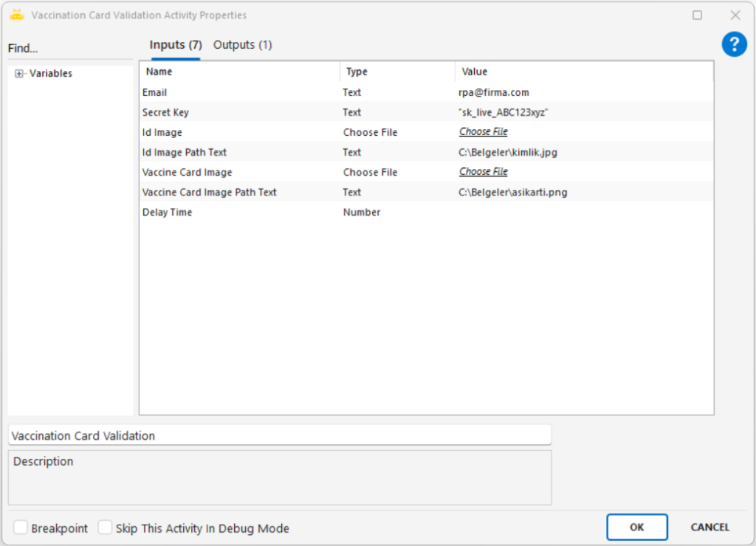Maximize the Activity Properties window
The width and height of the screenshot is (756, 546).
tap(697, 15)
